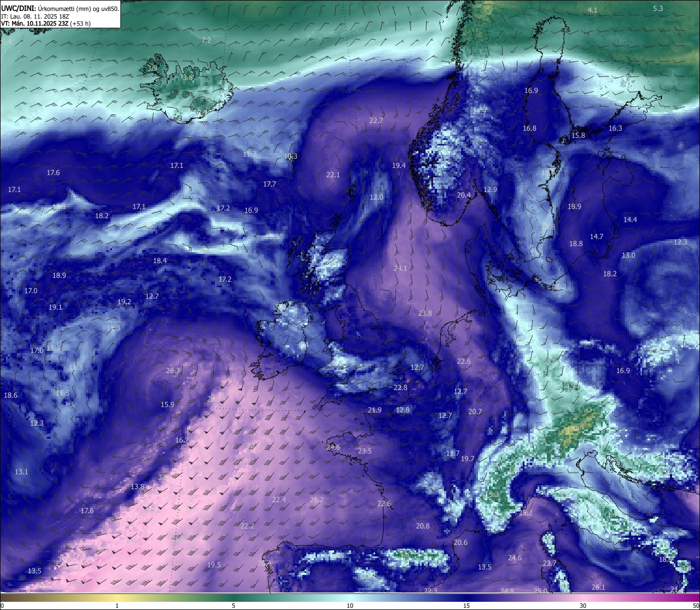Pick the 16.8 value label
Image resolution: width=700 pixels, height=610 pixels.
(x=529, y=128)
